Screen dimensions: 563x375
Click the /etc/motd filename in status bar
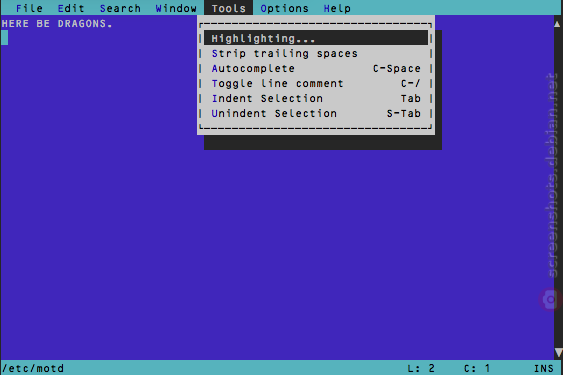pyautogui.click(x=33, y=369)
